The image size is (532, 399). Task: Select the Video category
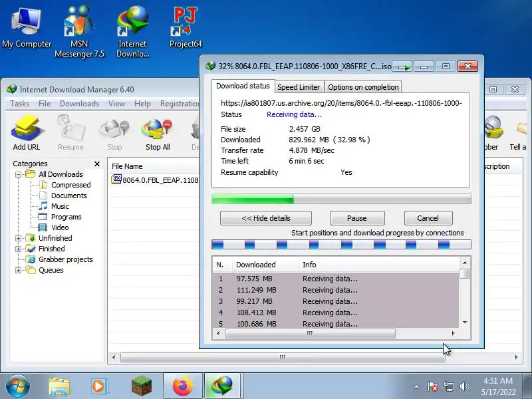point(60,227)
